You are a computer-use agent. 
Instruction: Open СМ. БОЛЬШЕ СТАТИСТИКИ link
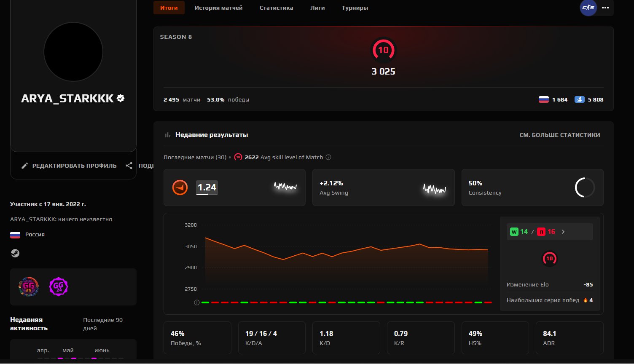click(x=559, y=135)
